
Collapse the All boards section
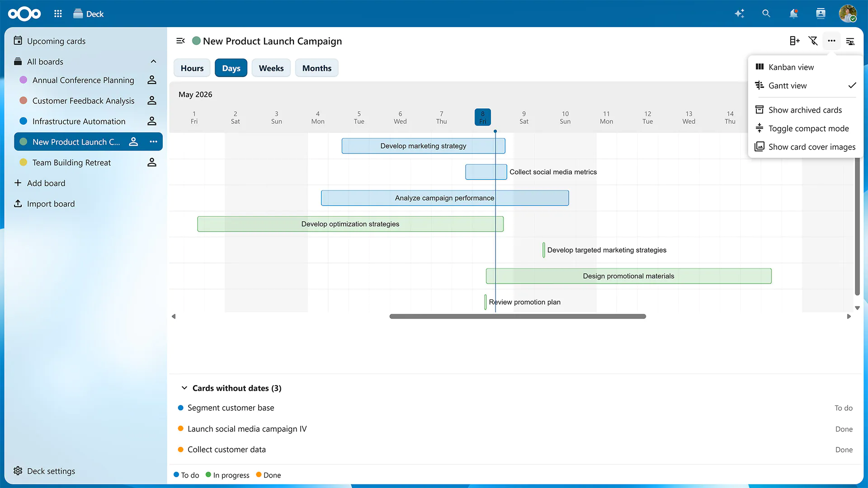[x=153, y=61]
